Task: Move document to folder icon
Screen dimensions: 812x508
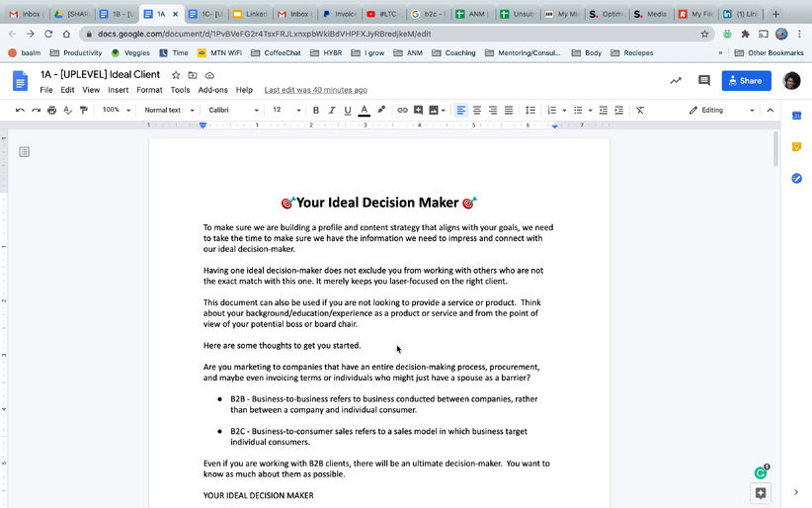Action: (x=193, y=75)
